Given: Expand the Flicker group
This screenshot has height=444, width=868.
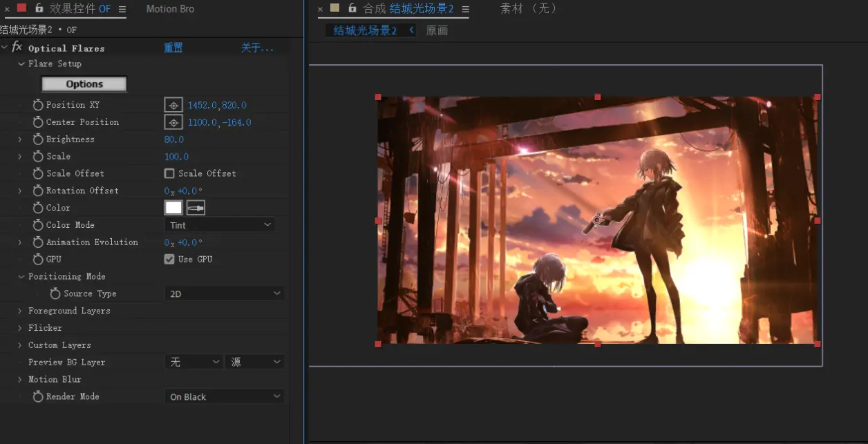Looking at the screenshot, I should 21,328.
